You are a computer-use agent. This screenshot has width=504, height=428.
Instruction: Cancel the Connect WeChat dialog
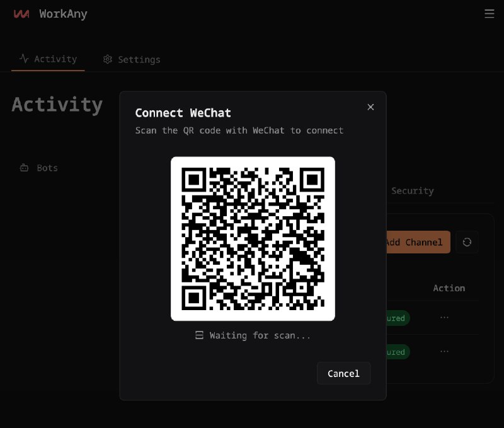(x=343, y=373)
